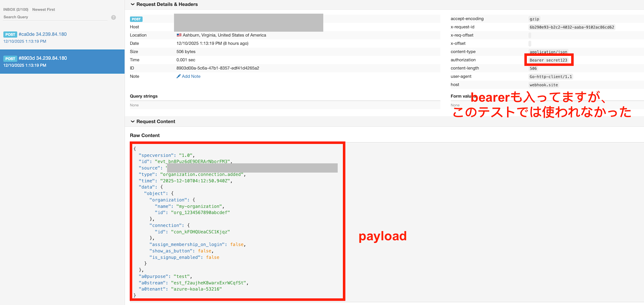
Task: Click the user-agent header name
Action: pos(461,76)
